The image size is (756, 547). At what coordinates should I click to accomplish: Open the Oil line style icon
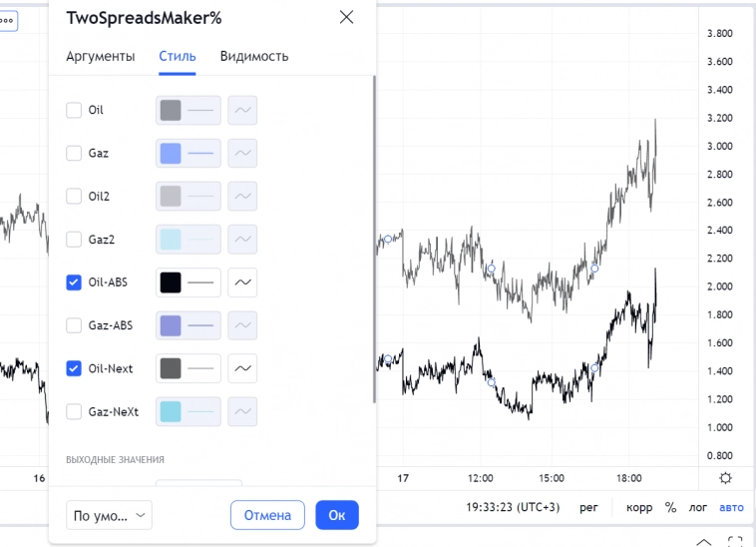(242, 110)
